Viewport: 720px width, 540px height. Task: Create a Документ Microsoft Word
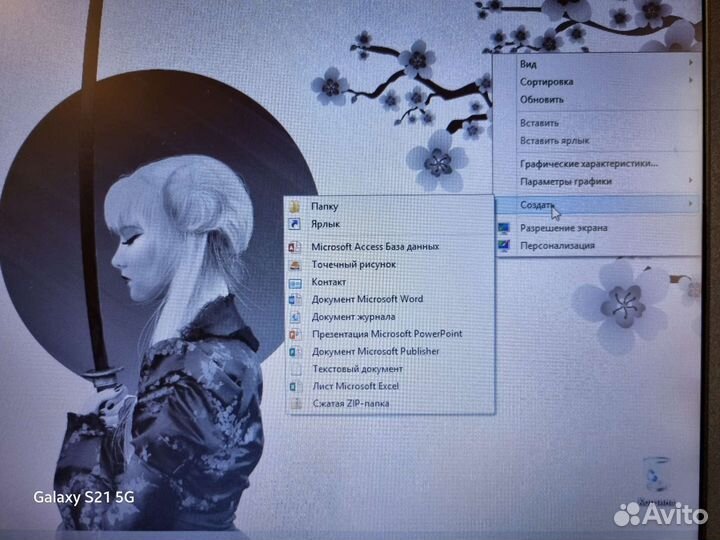(389, 299)
